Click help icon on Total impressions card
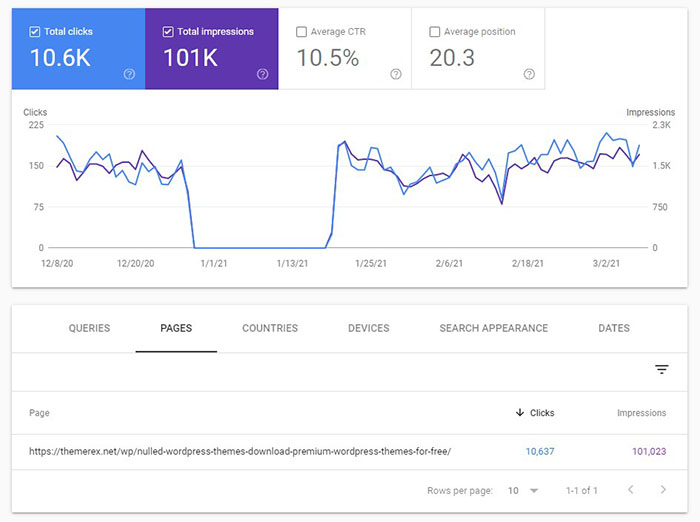This screenshot has height=522, width=700. [x=262, y=74]
